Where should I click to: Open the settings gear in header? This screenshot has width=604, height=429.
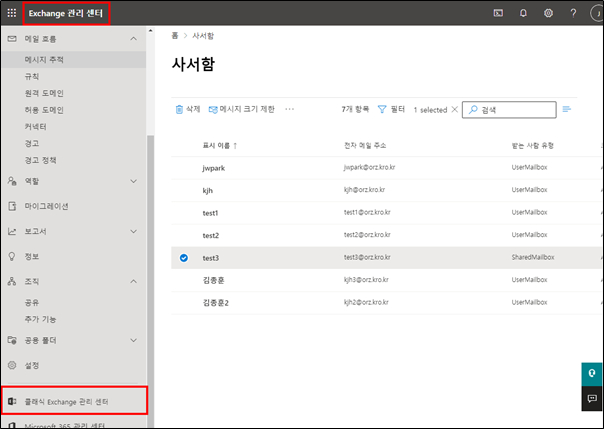(548, 13)
